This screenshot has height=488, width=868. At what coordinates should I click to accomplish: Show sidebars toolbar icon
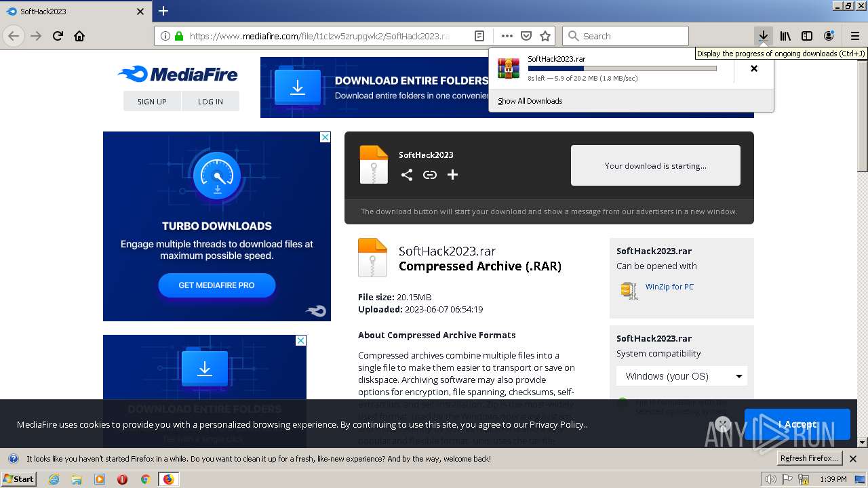coord(807,36)
